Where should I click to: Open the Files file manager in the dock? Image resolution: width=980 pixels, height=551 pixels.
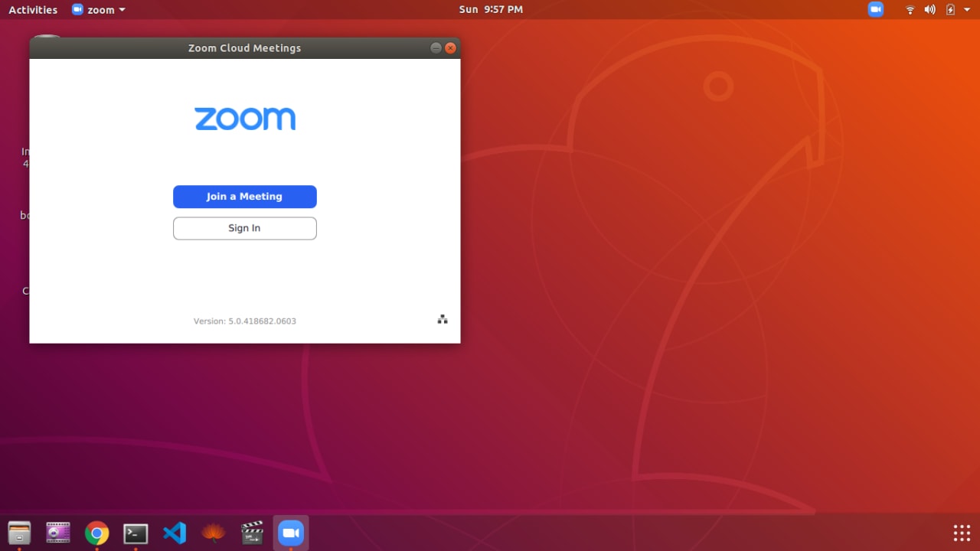pyautogui.click(x=19, y=533)
